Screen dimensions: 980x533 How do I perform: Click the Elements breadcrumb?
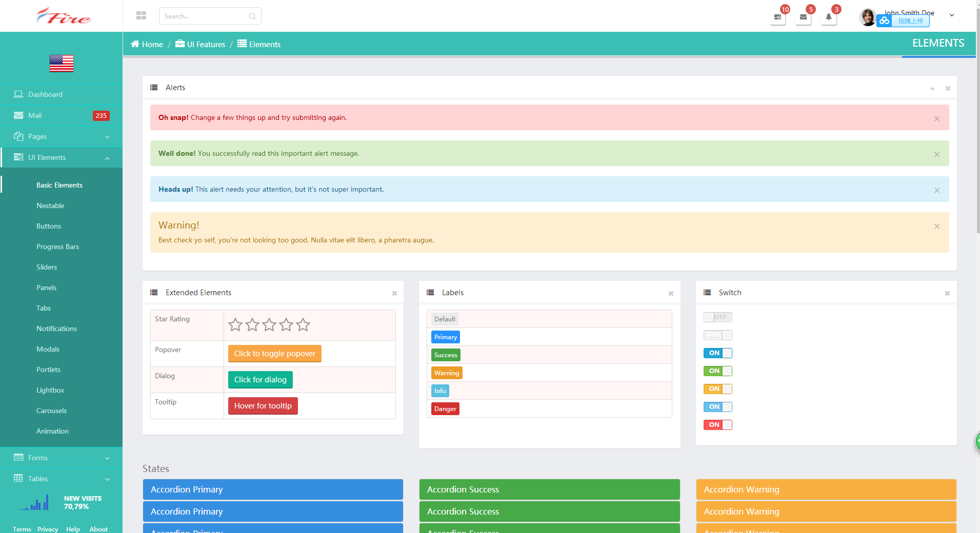tap(259, 44)
